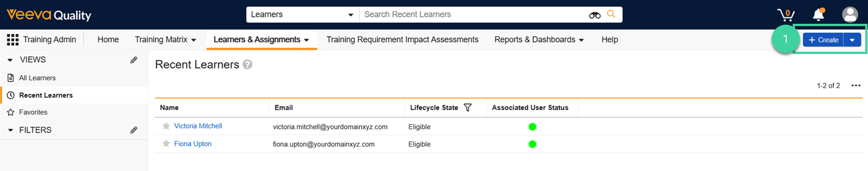Click the help question mark beside Recent Learners
Image resolution: width=868 pixels, height=171 pixels.
[x=247, y=64]
